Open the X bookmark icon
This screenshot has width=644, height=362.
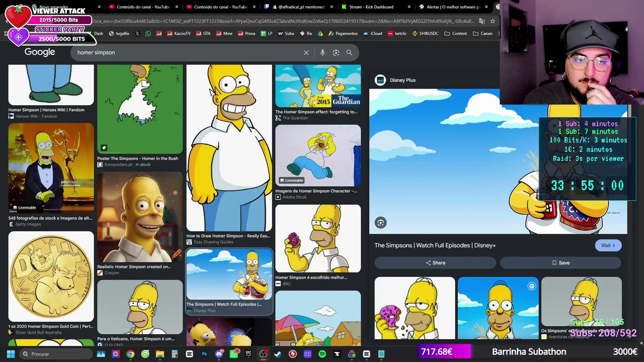click(137, 34)
